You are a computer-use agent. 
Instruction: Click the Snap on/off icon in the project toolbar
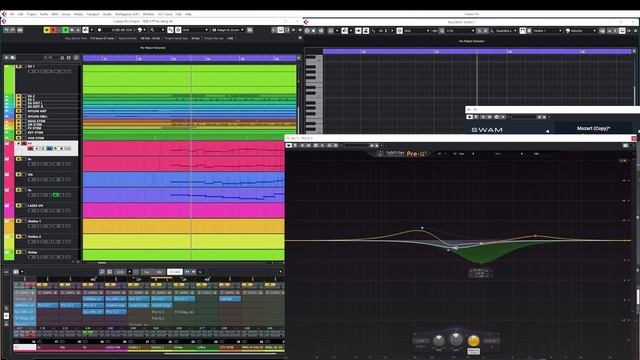pos(171,30)
